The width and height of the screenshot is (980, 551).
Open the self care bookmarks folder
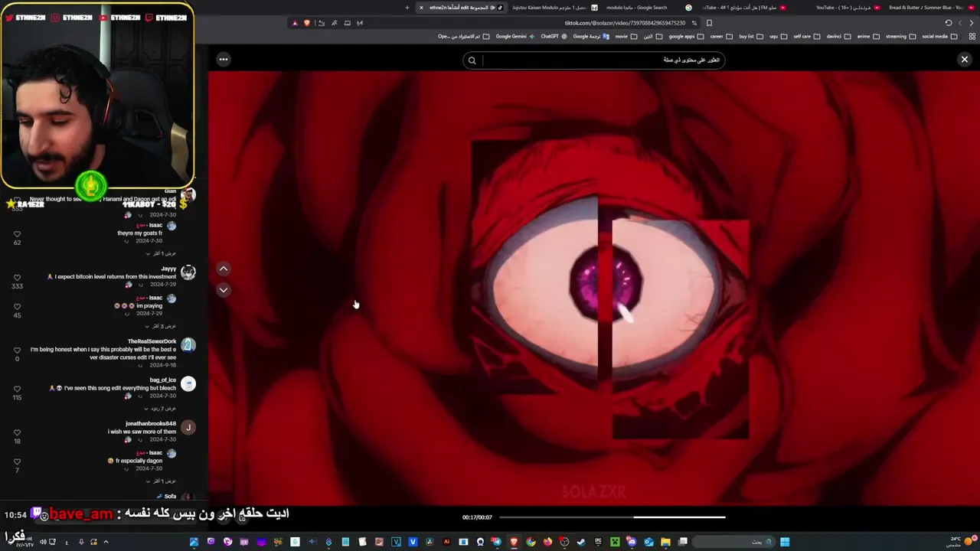coord(806,36)
